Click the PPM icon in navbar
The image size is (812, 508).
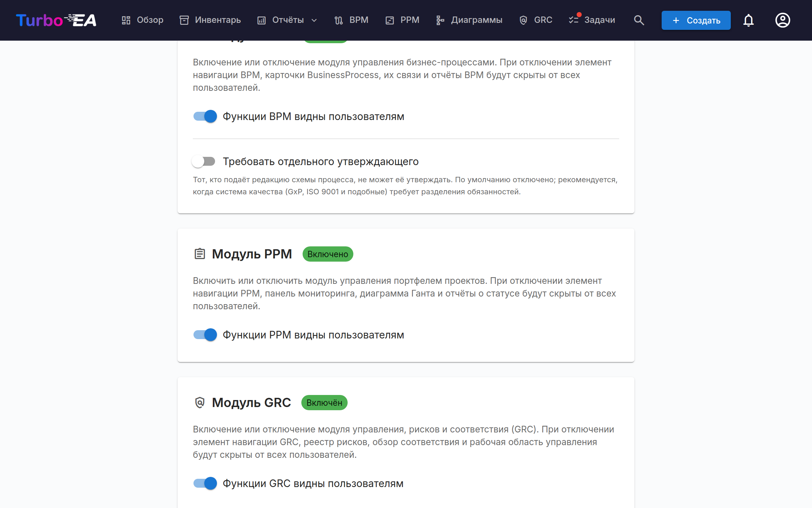click(390, 20)
